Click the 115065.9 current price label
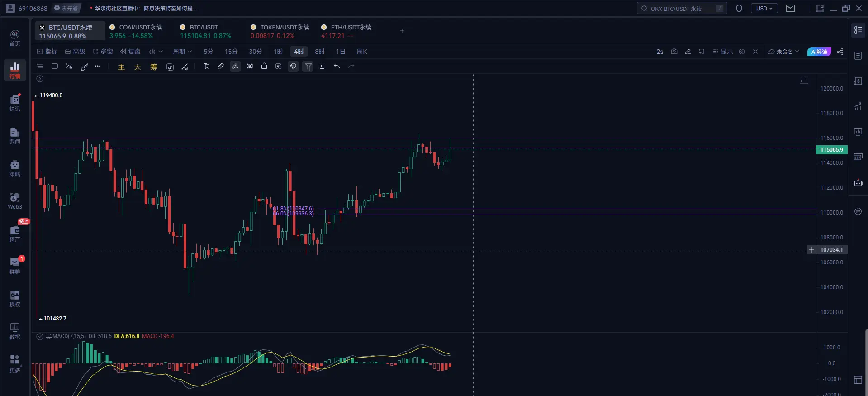The height and width of the screenshot is (396, 868). click(x=832, y=150)
